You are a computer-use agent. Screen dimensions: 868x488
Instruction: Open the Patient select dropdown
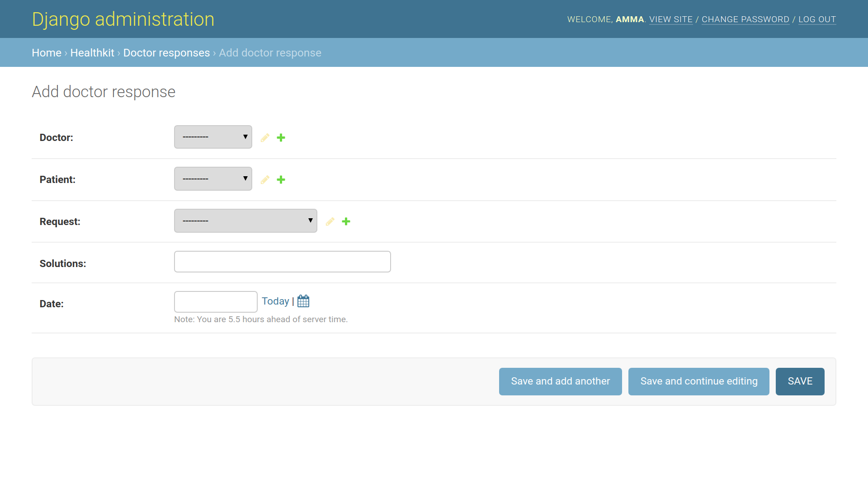[213, 179]
